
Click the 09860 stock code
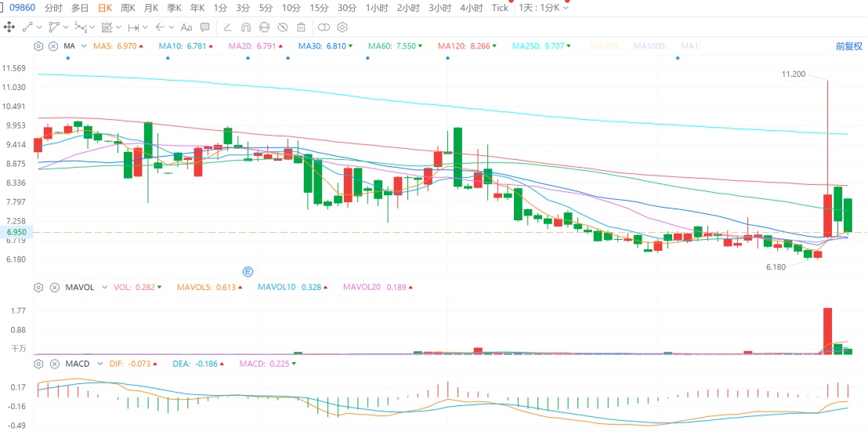[22, 8]
